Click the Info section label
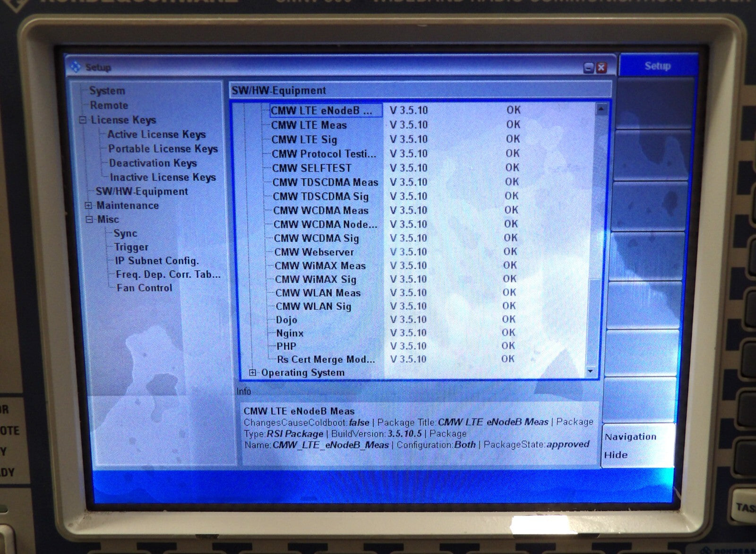This screenshot has height=554, width=756. pyautogui.click(x=244, y=391)
